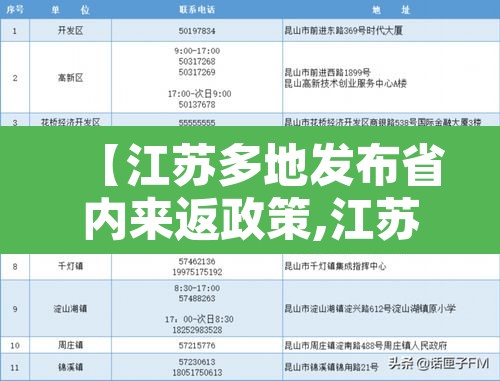
Task: Click row number 11 in 序号 column
Action: (x=15, y=368)
